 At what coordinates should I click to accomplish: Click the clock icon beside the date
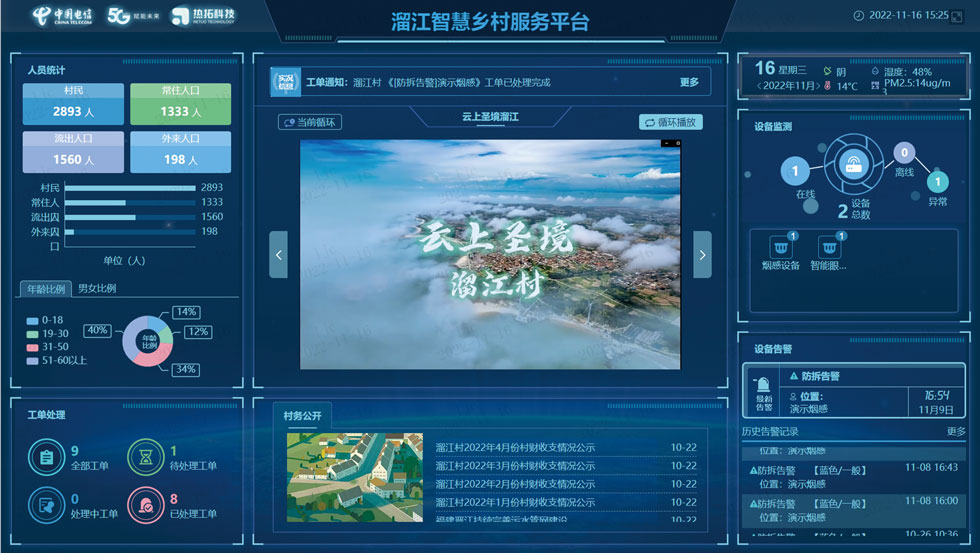tap(859, 16)
